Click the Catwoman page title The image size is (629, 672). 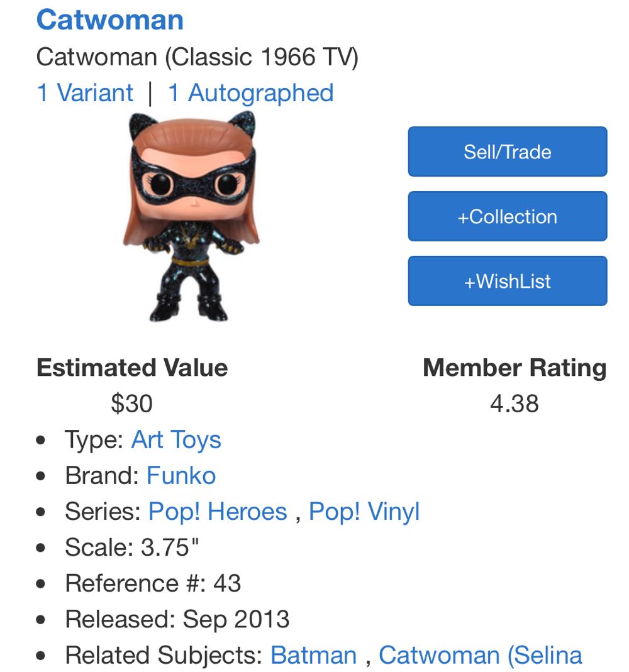pos(110,19)
